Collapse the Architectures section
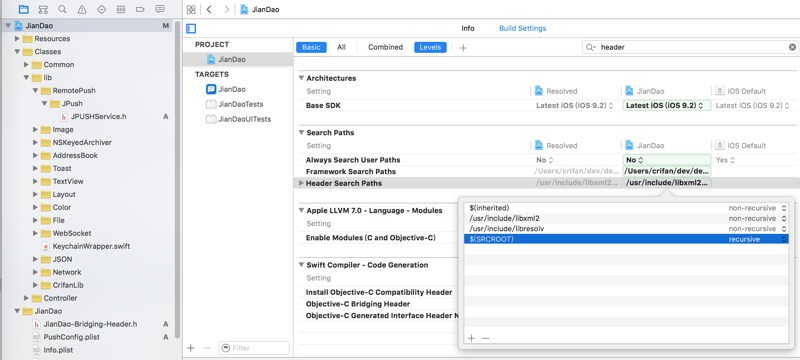 pyautogui.click(x=301, y=78)
